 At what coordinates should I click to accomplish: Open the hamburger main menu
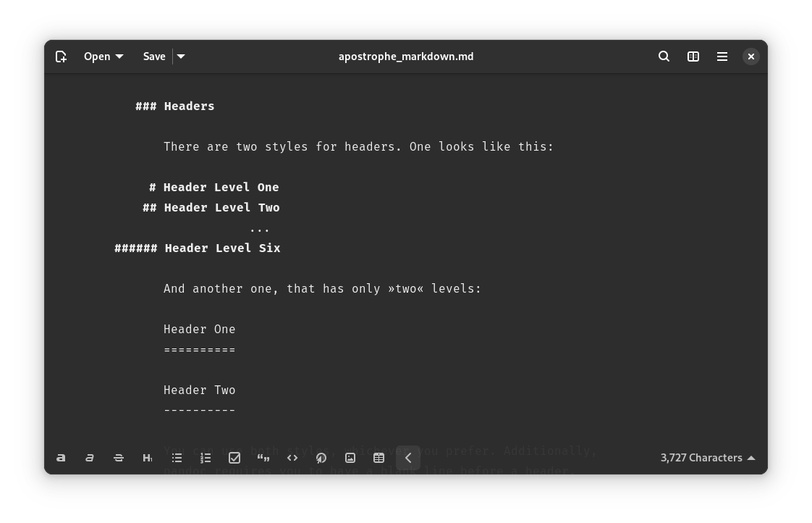[x=722, y=57]
